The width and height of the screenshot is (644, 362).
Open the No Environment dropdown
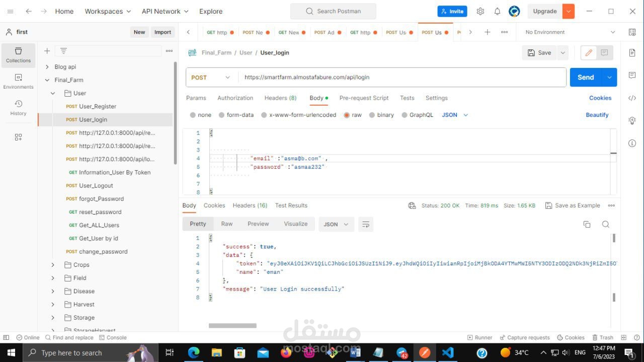pyautogui.click(x=570, y=32)
